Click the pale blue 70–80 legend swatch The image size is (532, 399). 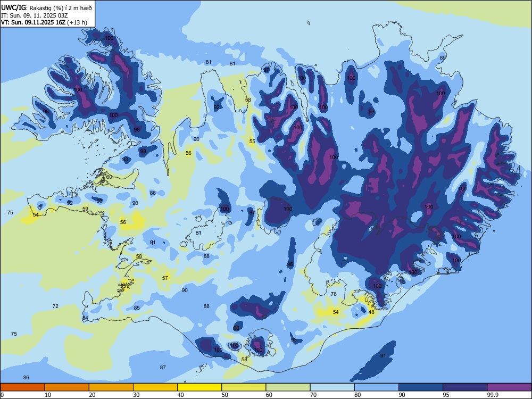332,387
